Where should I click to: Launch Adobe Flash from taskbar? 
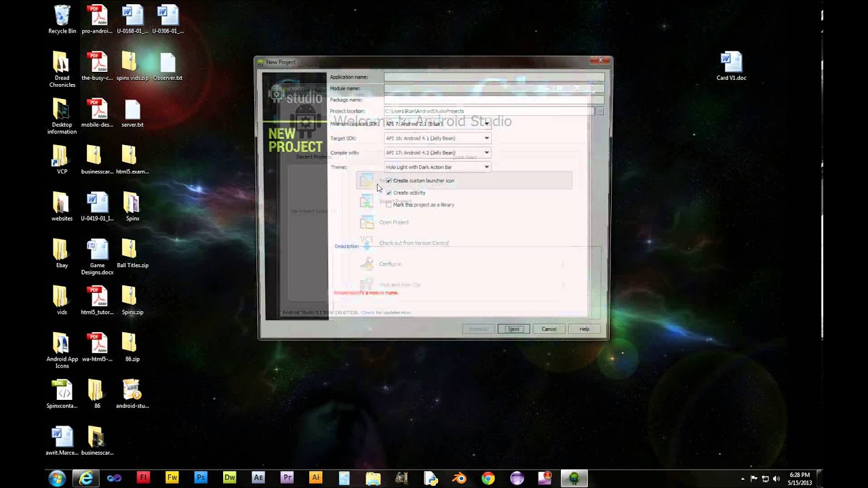point(143,478)
